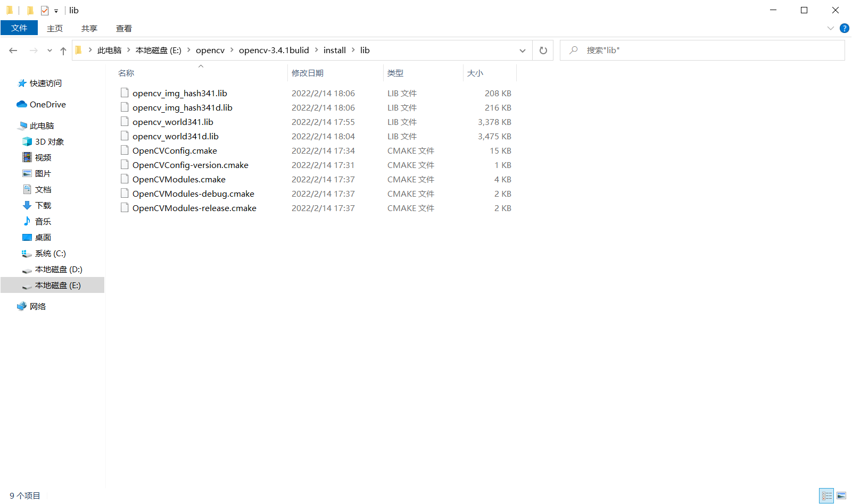The width and height of the screenshot is (852, 504).
Task: Open the ribbon expand chevron near help
Action: [x=831, y=28]
